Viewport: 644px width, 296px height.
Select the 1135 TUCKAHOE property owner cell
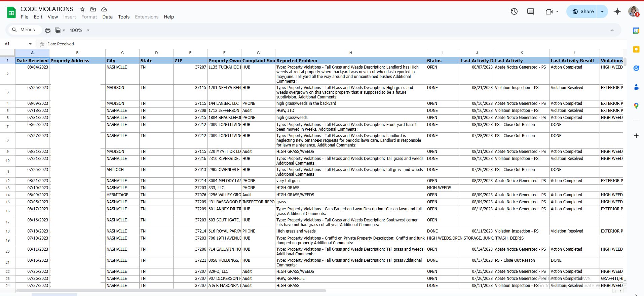click(x=224, y=74)
